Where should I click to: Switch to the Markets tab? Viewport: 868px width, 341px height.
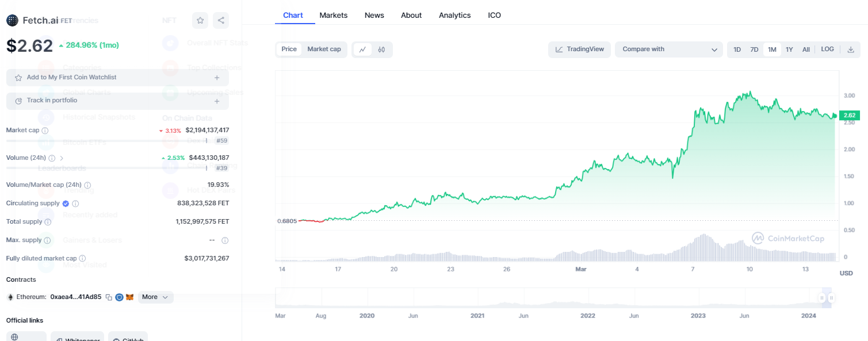pyautogui.click(x=334, y=16)
